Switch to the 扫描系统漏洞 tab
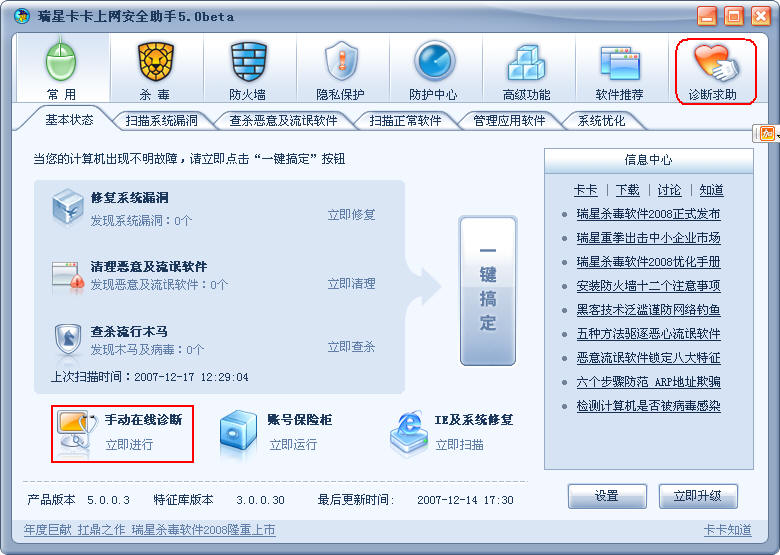The height and width of the screenshot is (555, 780). pyautogui.click(x=161, y=120)
